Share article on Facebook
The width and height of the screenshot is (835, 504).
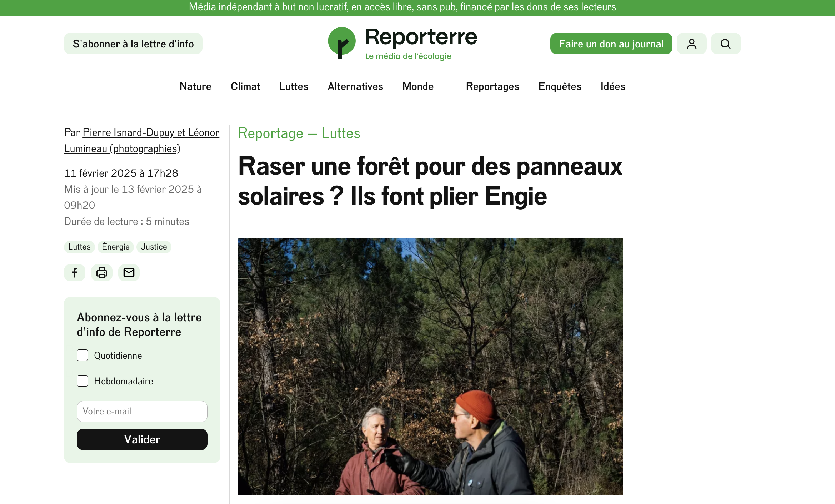(75, 273)
